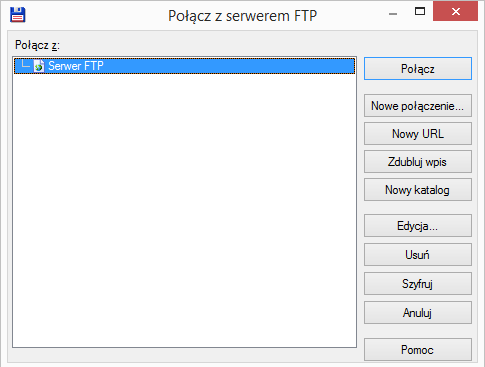
Task: Maximize the FTP connect window
Action: (x=420, y=12)
